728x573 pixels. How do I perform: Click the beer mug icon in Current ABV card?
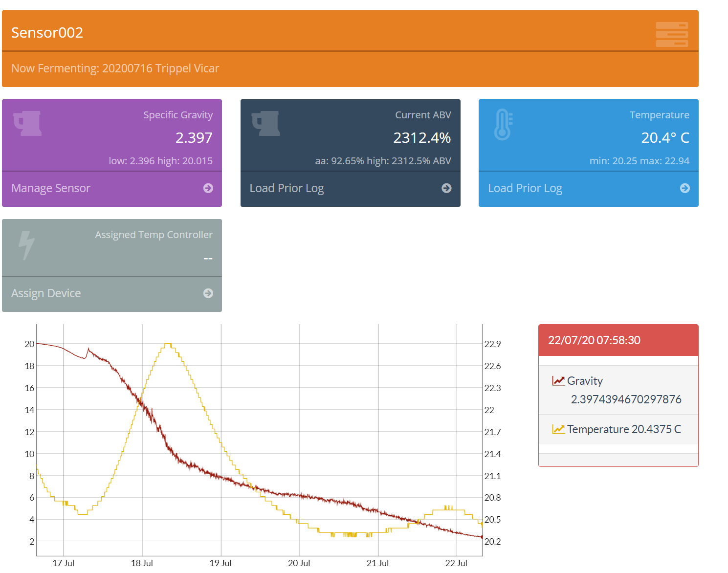[x=266, y=123]
